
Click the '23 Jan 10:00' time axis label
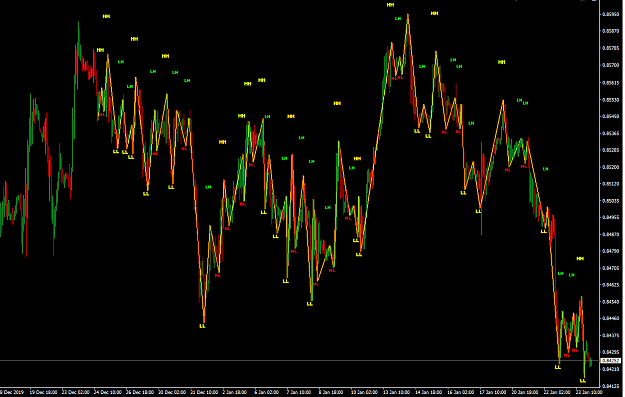[589, 392]
